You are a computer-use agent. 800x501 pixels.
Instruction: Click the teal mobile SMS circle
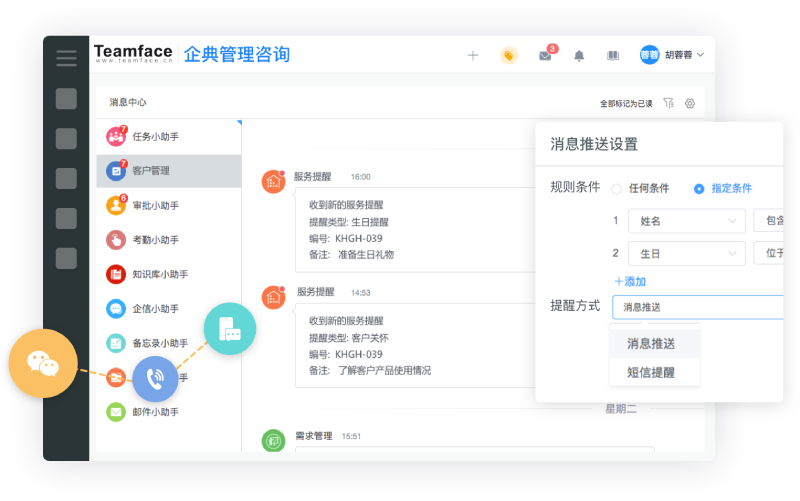pos(230,329)
